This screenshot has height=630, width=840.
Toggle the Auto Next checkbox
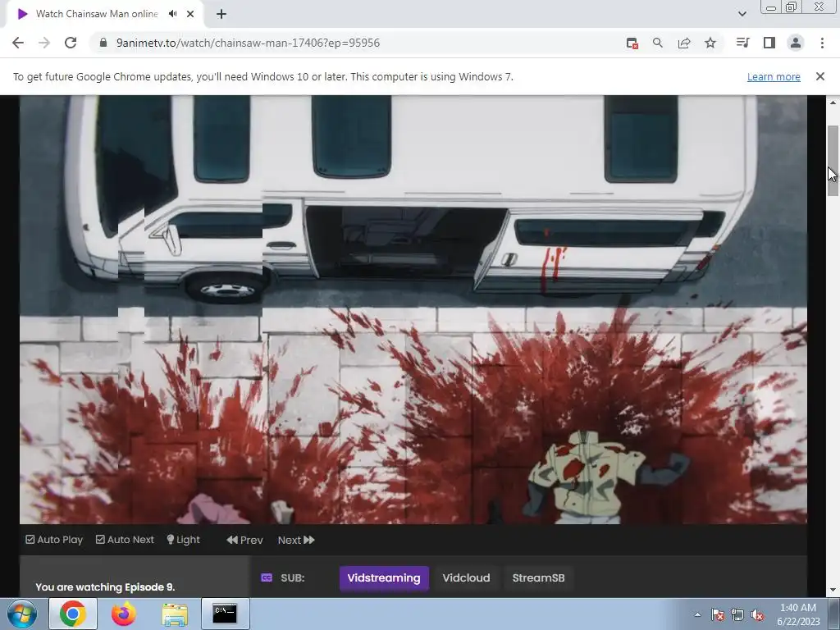pyautogui.click(x=125, y=540)
